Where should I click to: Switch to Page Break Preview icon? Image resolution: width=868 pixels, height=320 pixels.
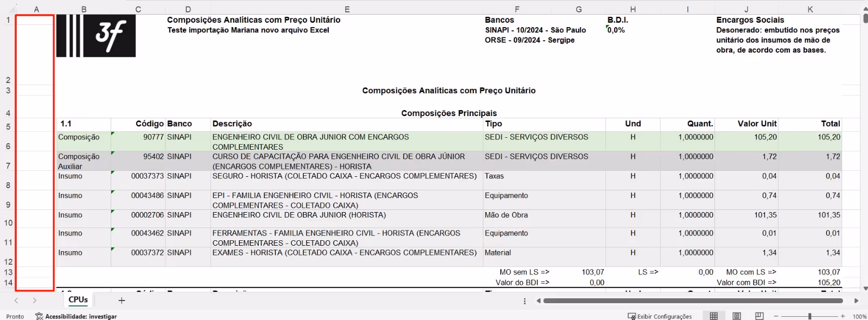pyautogui.click(x=759, y=316)
